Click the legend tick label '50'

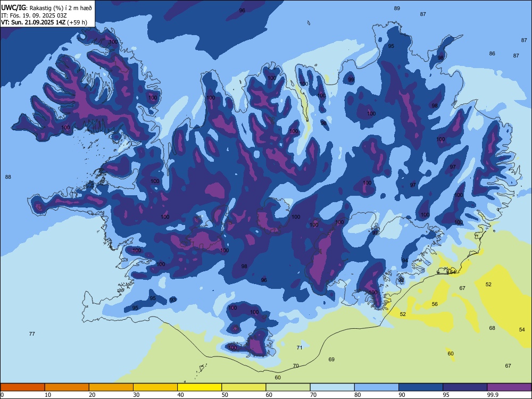pyautogui.click(x=225, y=395)
